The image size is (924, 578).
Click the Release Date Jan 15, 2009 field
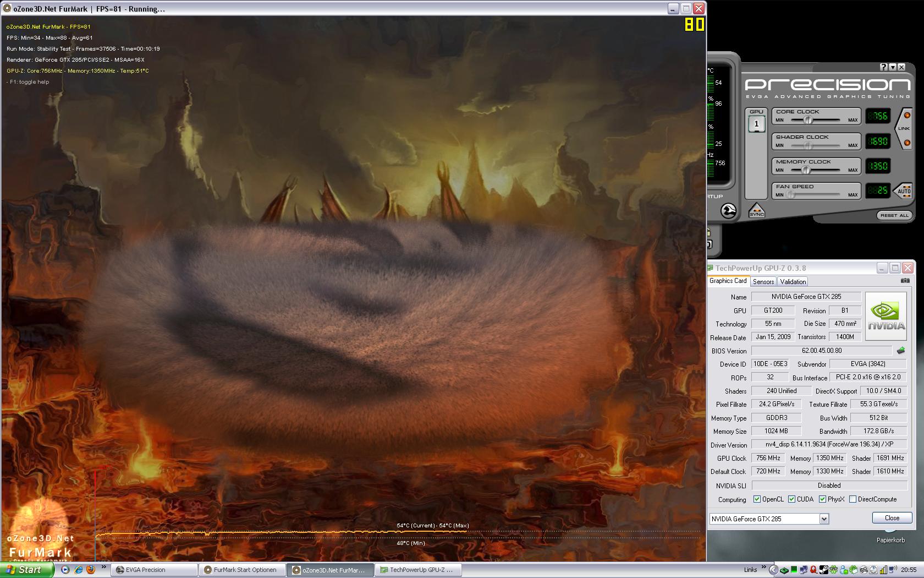(773, 337)
